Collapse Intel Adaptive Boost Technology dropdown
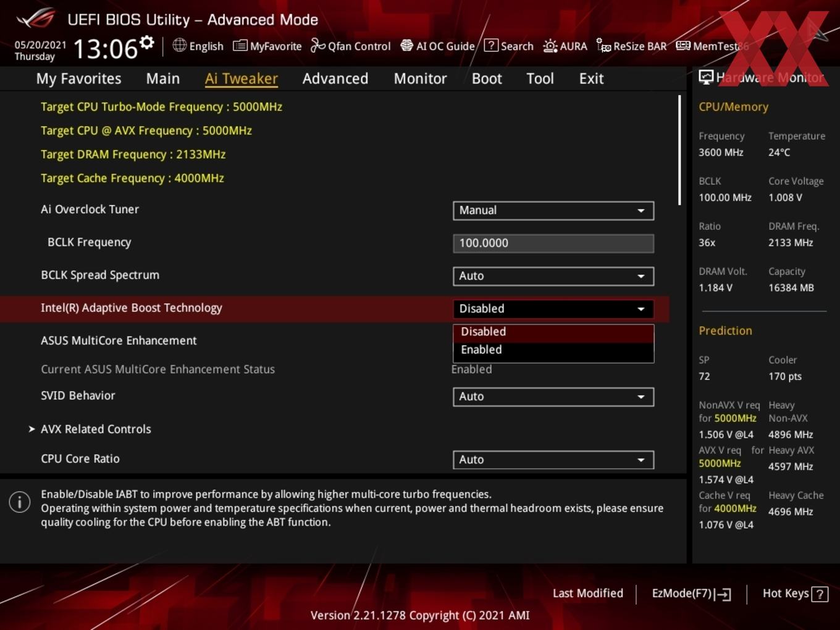840x630 pixels. click(x=553, y=309)
